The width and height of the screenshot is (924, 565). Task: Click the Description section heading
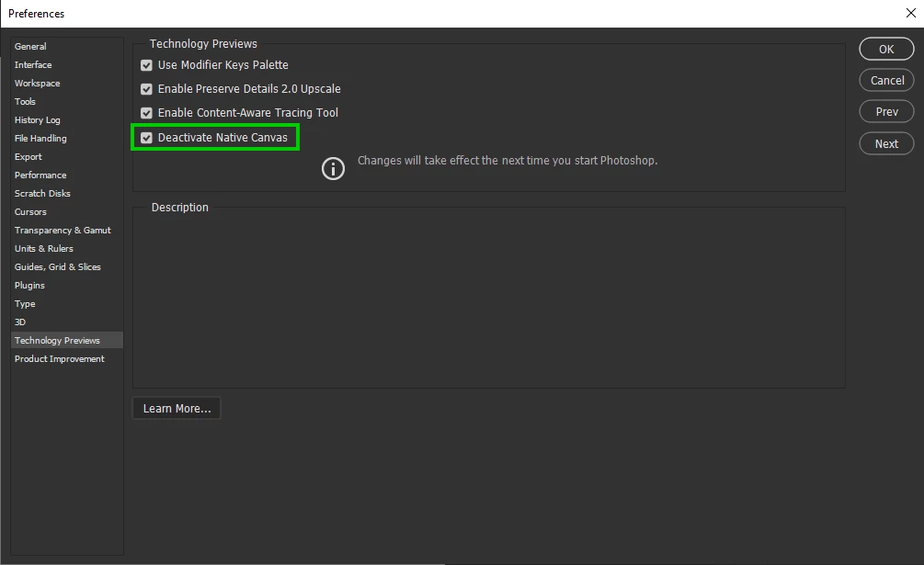tap(179, 208)
